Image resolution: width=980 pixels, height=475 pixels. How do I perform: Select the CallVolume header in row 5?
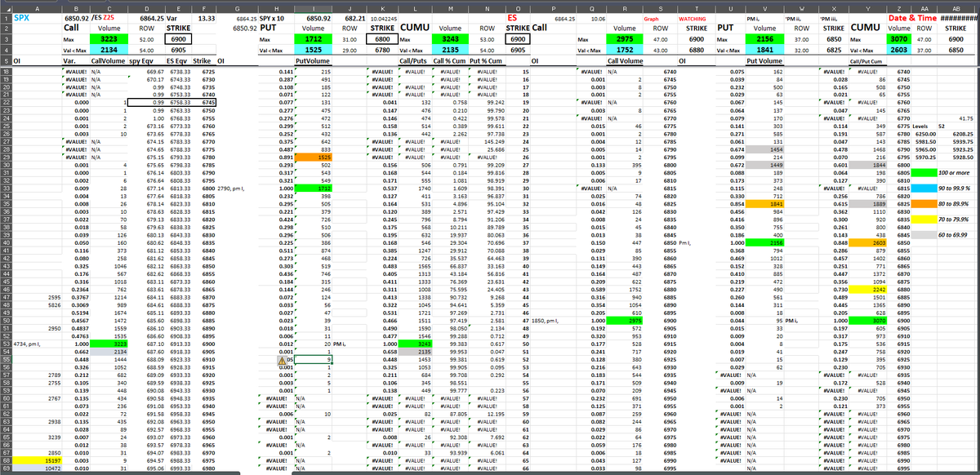(x=108, y=60)
